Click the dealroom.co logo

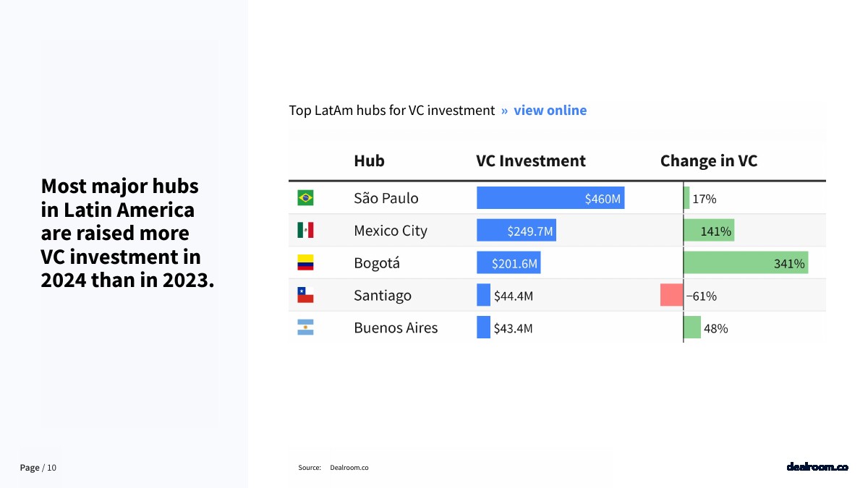click(817, 467)
